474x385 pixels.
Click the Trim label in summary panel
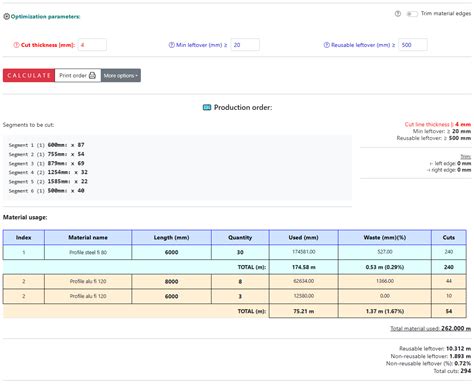(466, 156)
